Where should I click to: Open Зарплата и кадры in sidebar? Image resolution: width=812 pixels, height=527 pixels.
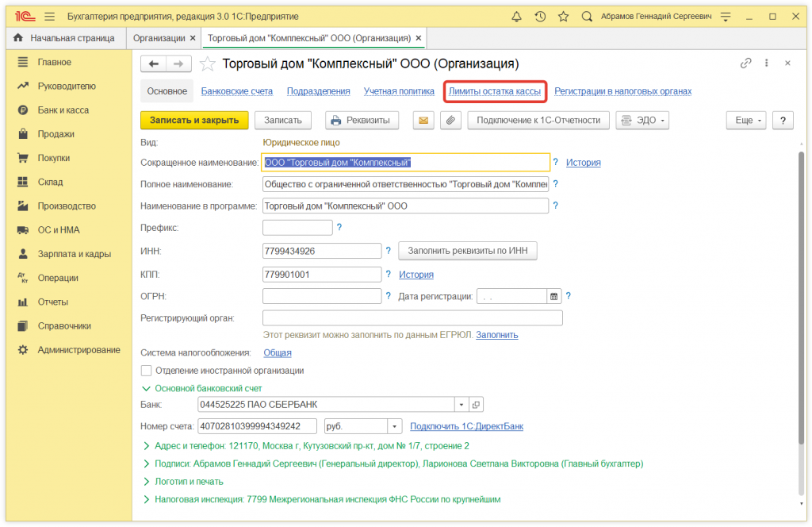tap(74, 254)
